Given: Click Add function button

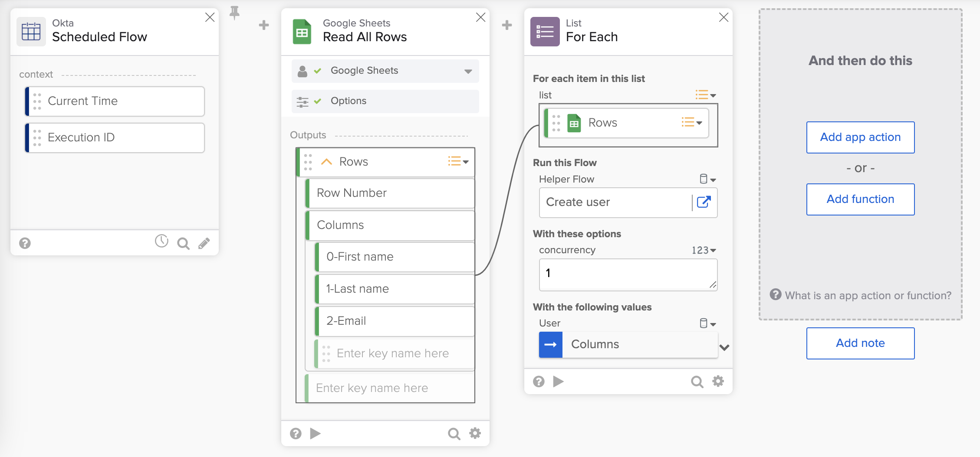Looking at the screenshot, I should point(860,199).
